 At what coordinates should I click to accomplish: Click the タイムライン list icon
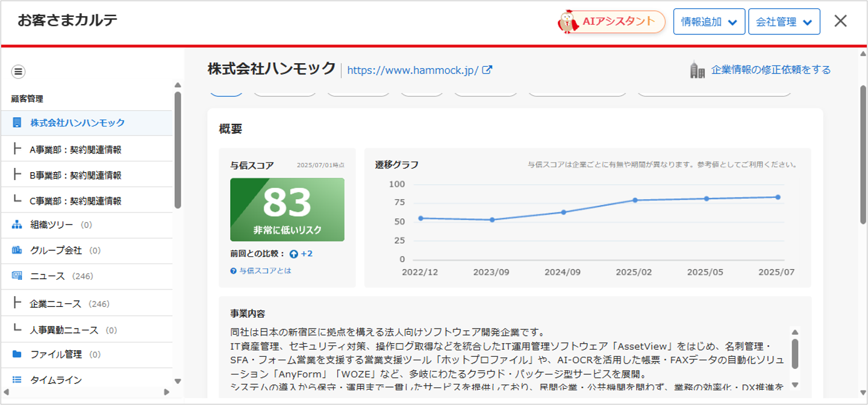coord(17,380)
